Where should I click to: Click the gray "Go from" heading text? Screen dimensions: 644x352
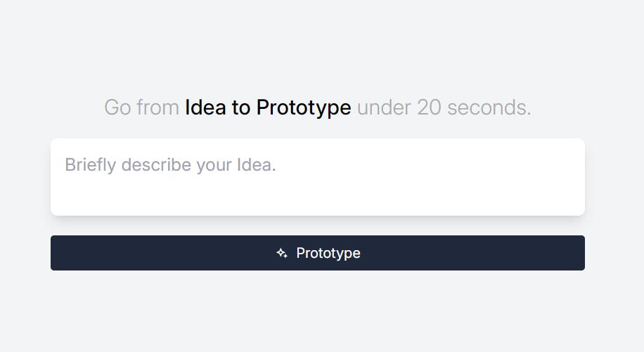tap(141, 107)
